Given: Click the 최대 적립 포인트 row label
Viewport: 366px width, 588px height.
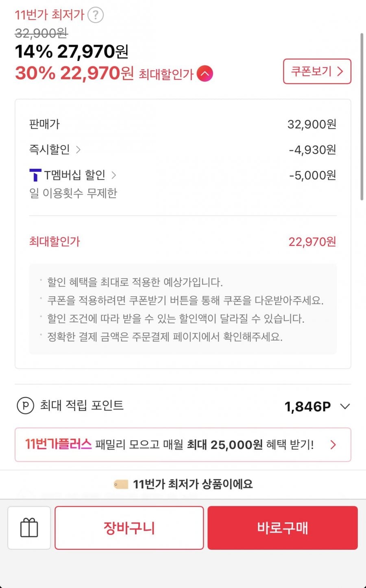Looking at the screenshot, I should pos(81,405).
